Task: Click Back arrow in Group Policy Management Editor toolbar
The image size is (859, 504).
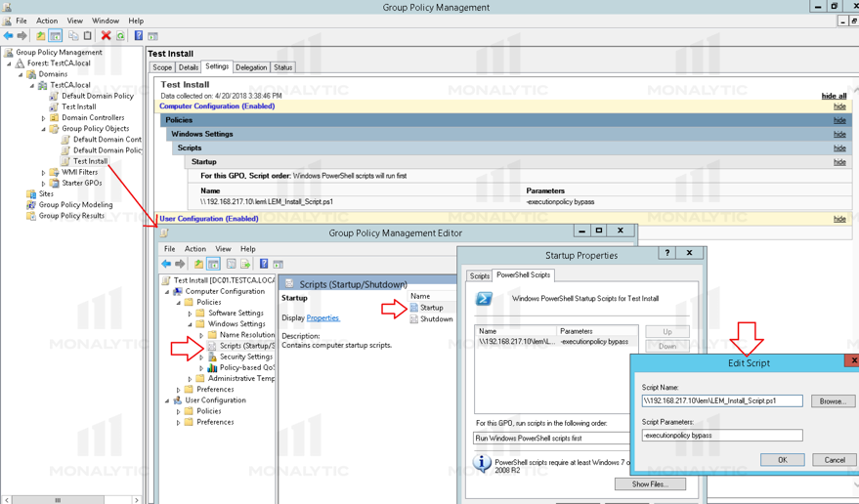Action: (166, 264)
